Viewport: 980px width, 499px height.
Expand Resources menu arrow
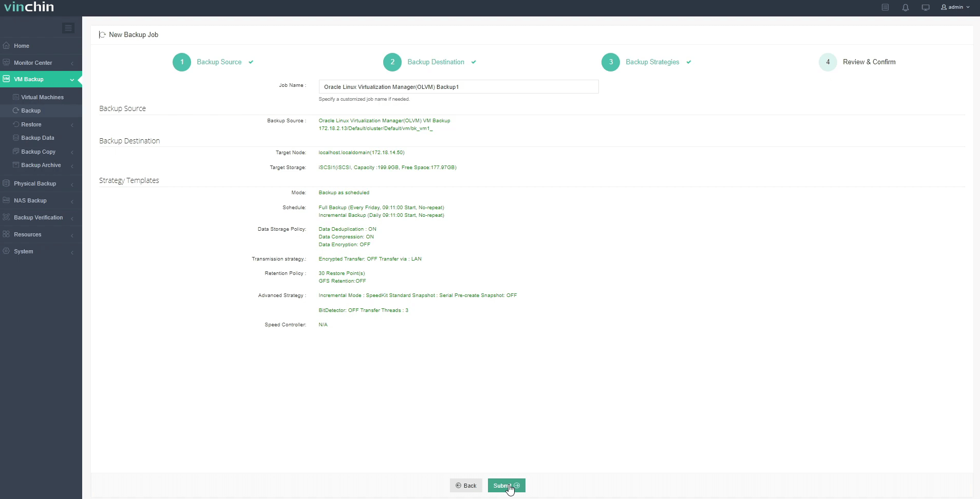click(72, 235)
